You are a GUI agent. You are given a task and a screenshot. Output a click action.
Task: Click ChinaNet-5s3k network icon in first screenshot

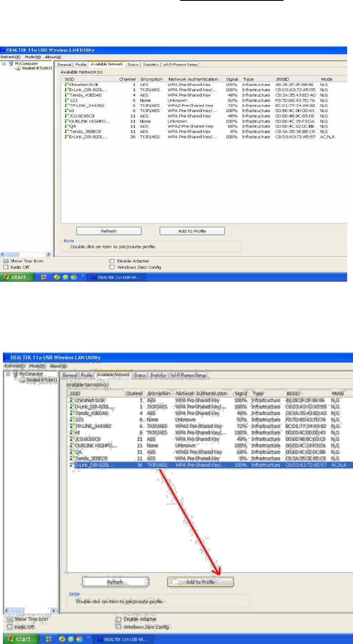click(67, 85)
